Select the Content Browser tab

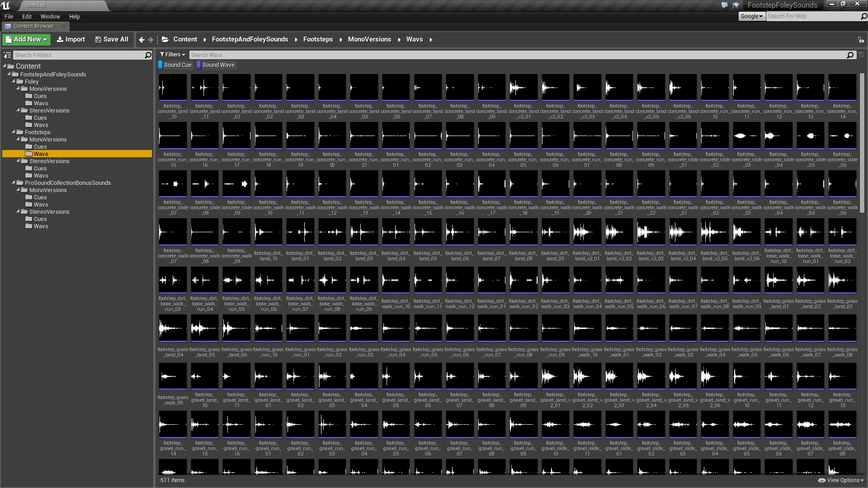(34, 26)
